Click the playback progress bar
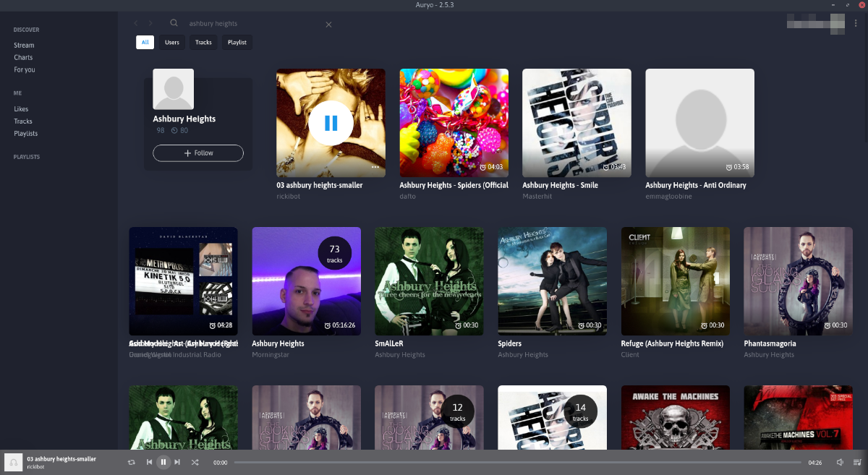 (517, 462)
